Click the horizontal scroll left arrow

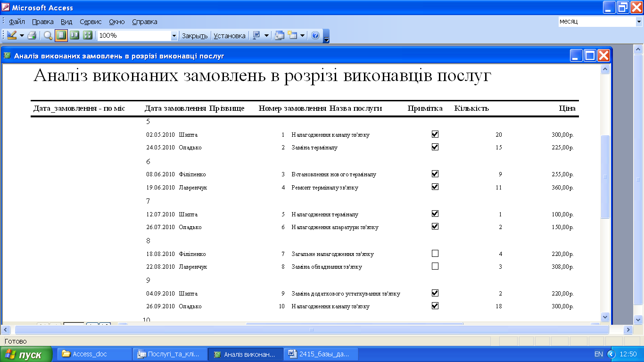6,329
